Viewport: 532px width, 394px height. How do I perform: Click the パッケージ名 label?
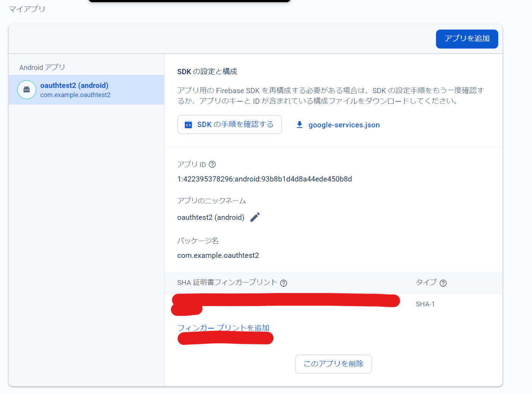[198, 241]
